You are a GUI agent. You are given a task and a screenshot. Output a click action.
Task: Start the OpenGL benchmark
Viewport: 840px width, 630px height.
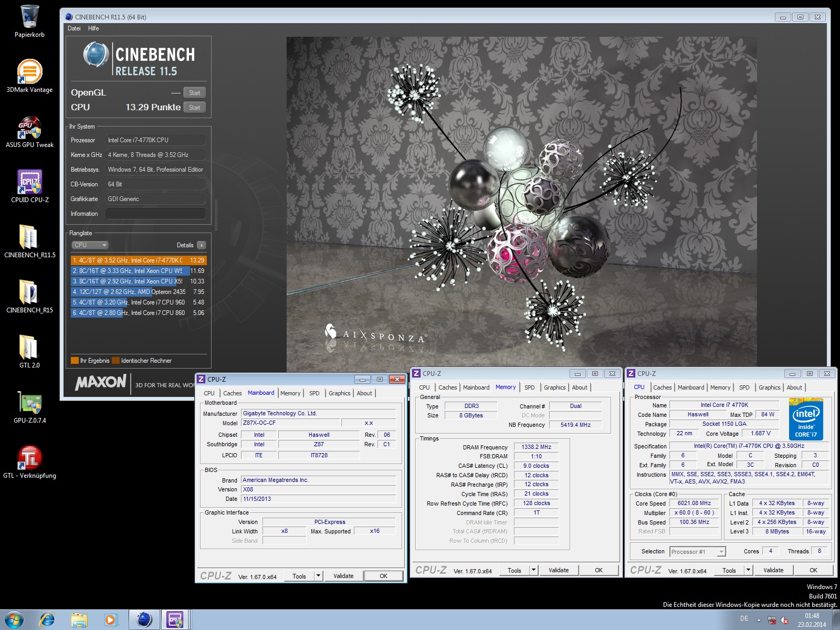(194, 93)
